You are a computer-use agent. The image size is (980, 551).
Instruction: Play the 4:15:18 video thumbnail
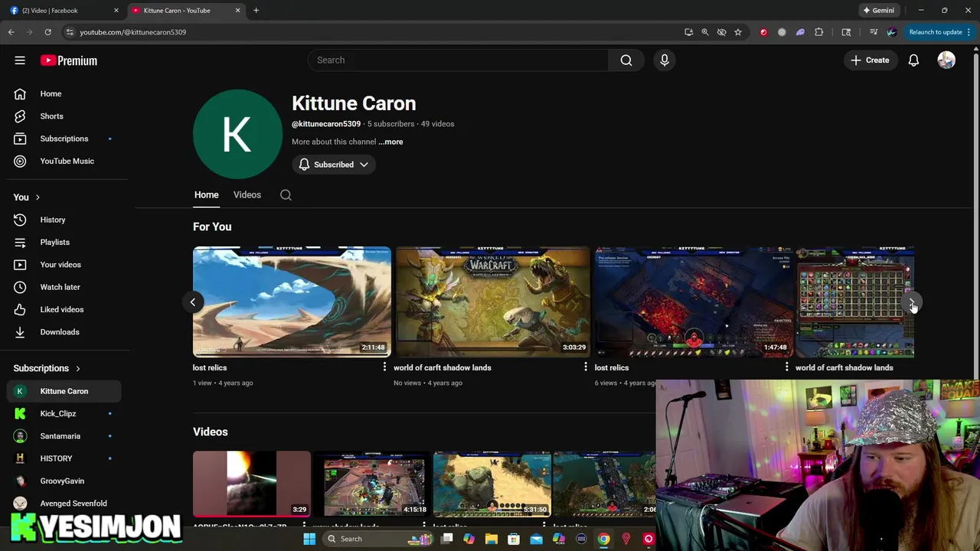372,484
